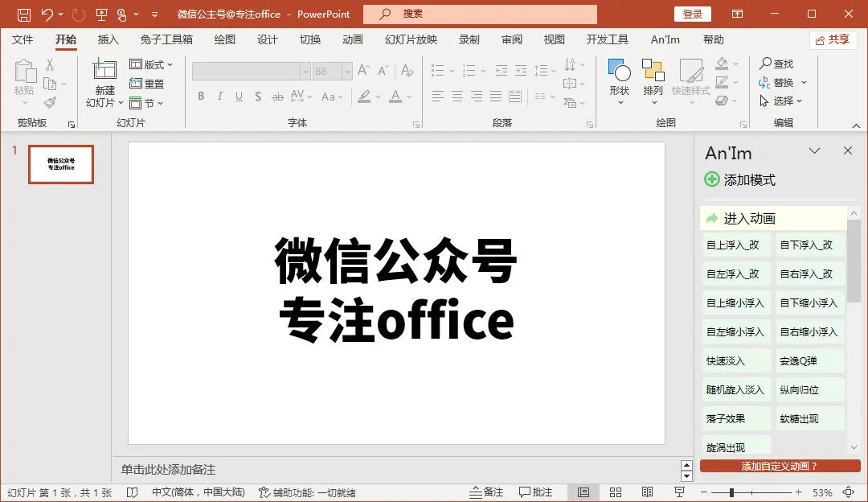This screenshot has width=868, height=502.
Task: Click the 登录 sign-in button
Action: tap(693, 14)
